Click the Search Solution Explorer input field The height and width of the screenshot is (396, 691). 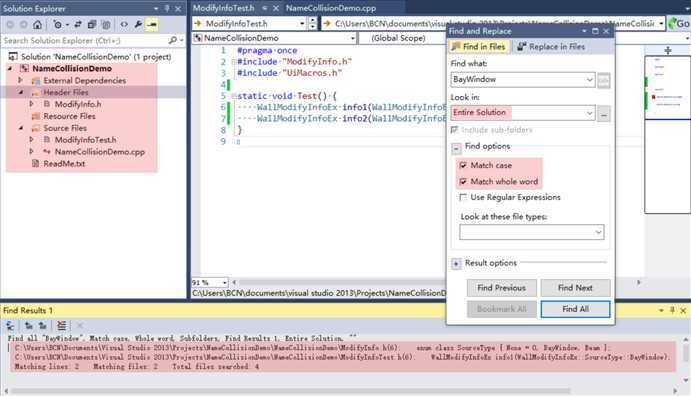pyautogui.click(x=84, y=40)
